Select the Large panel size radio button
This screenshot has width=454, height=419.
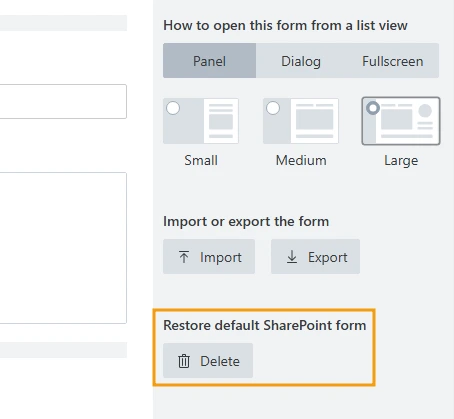(373, 108)
